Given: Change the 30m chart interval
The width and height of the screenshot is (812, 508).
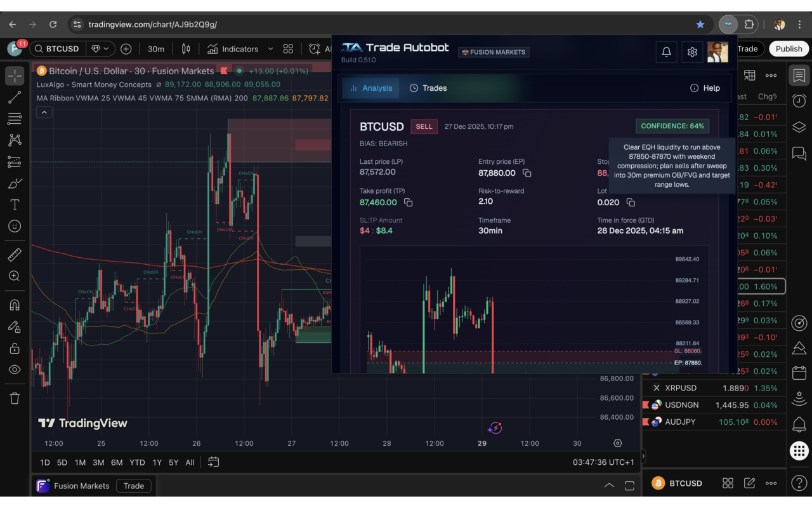Looking at the screenshot, I should 156,49.
